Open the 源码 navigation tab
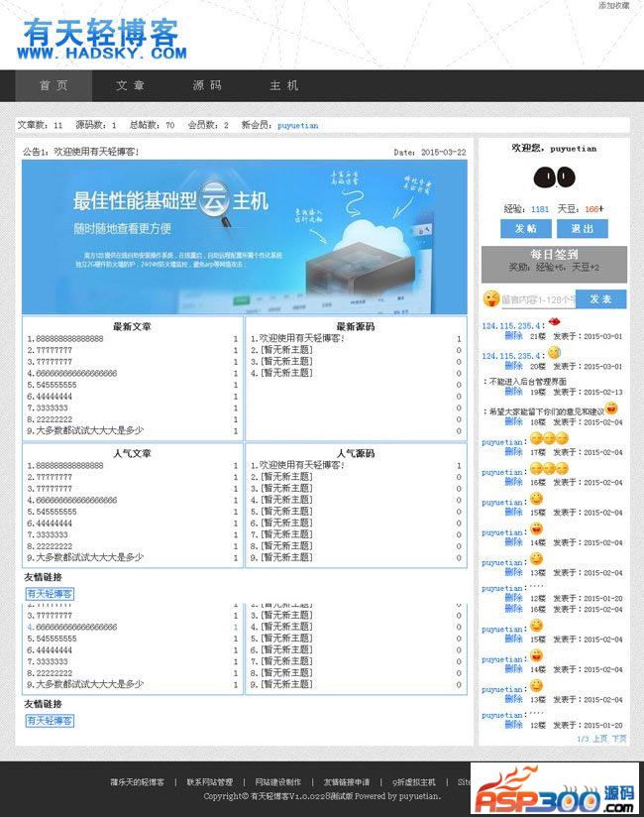 [x=207, y=85]
